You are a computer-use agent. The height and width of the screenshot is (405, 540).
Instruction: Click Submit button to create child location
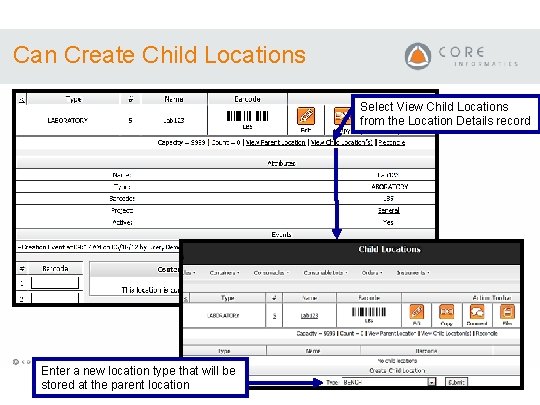point(457,382)
